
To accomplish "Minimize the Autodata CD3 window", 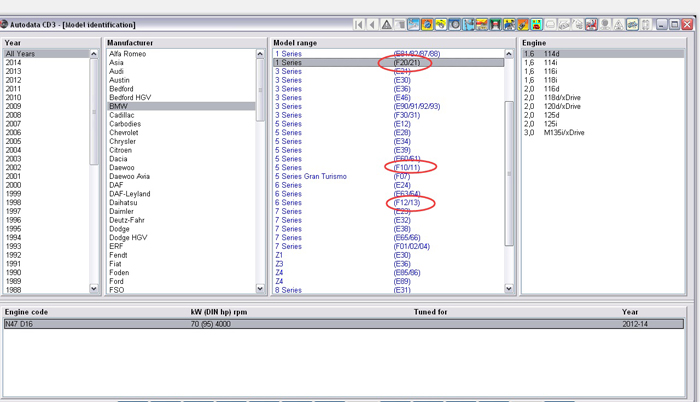I will tap(662, 25).
